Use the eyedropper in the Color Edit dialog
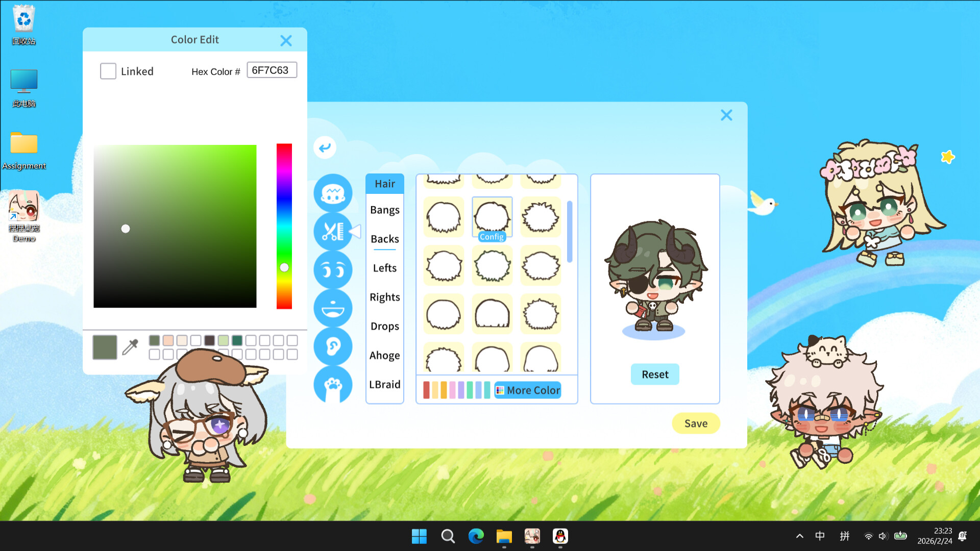This screenshot has height=551, width=980. coord(130,346)
